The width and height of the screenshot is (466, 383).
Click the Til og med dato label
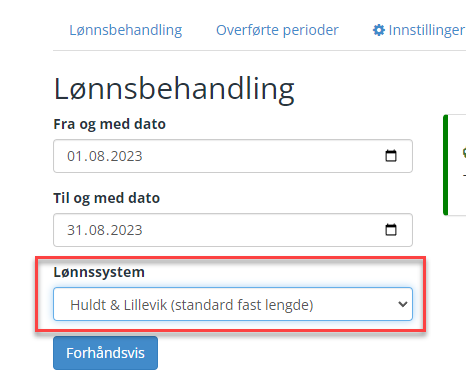(107, 198)
